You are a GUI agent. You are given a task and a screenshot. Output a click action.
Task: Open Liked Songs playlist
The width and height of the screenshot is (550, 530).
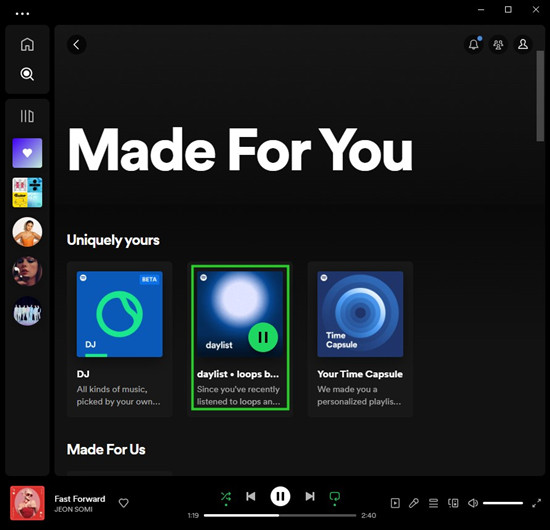27,153
